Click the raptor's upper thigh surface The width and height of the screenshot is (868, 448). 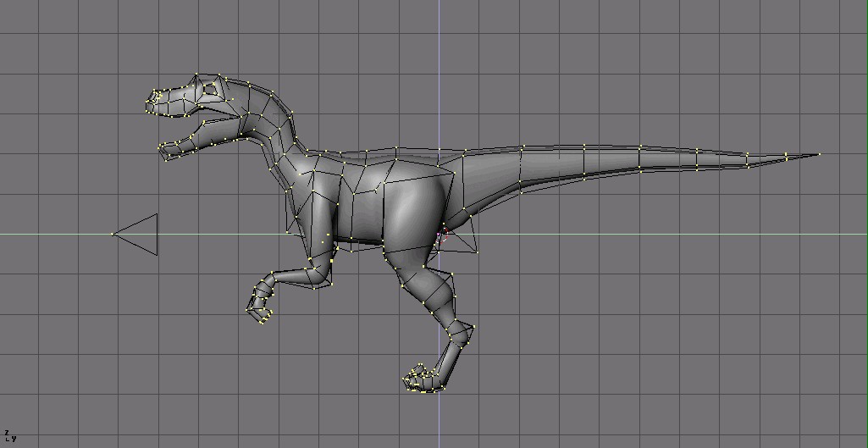(x=413, y=212)
